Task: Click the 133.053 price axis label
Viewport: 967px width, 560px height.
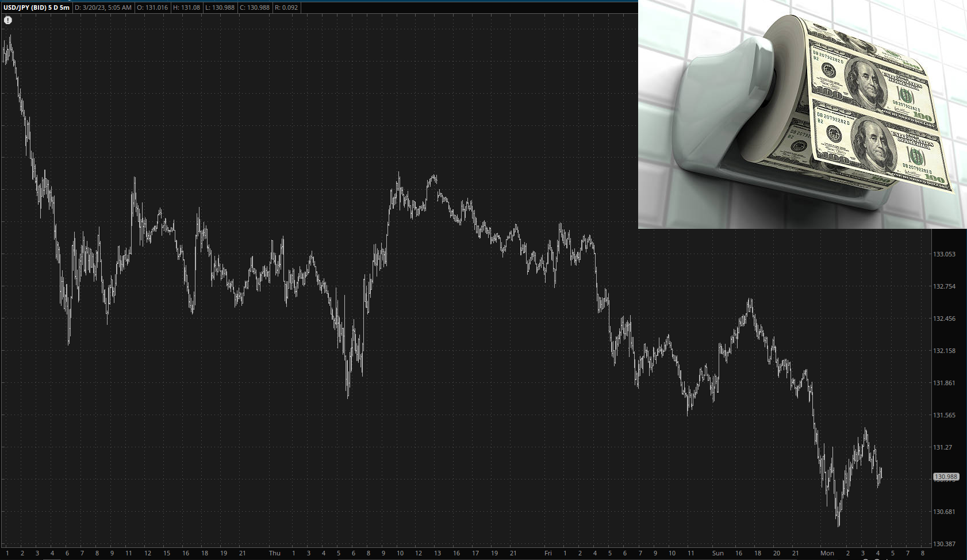Action: click(944, 254)
